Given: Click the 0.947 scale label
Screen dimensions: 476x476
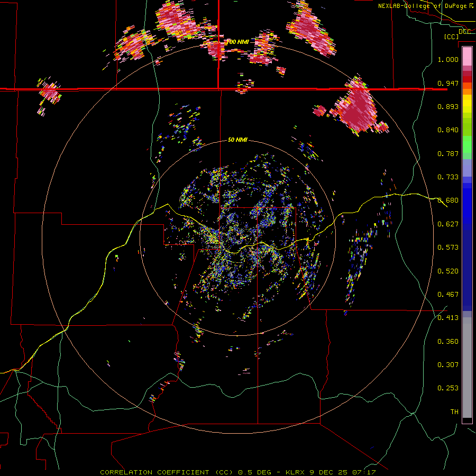Looking at the screenshot, I should click(x=448, y=83).
